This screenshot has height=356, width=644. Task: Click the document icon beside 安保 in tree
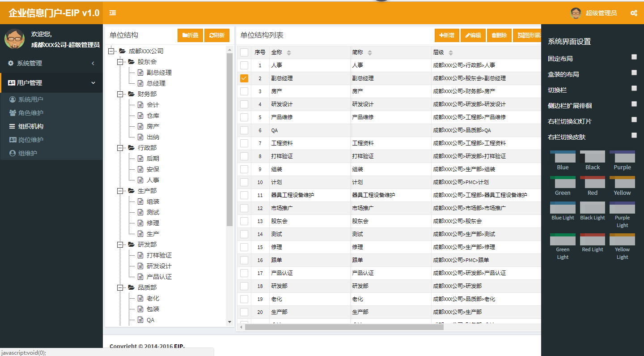pyautogui.click(x=140, y=169)
